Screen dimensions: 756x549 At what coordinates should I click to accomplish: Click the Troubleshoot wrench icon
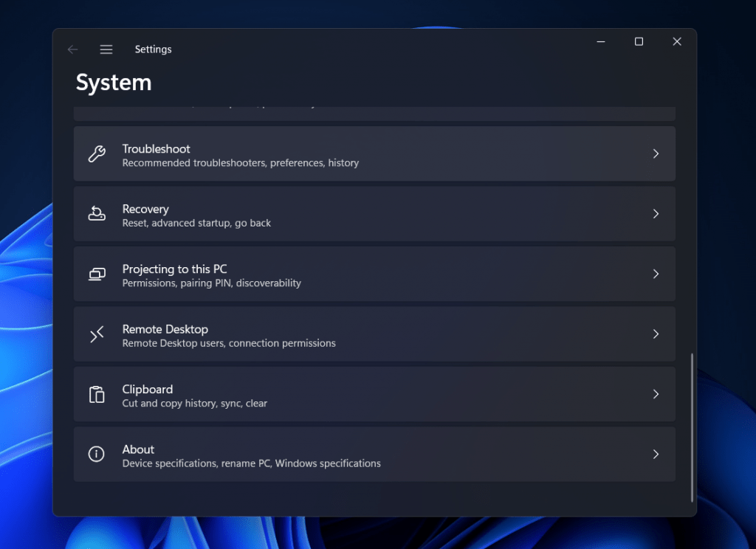[97, 153]
